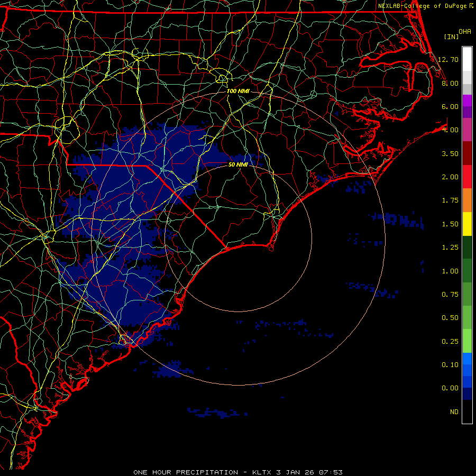
Task: Select the lightest green 0.25 swatch
Action: point(467,341)
